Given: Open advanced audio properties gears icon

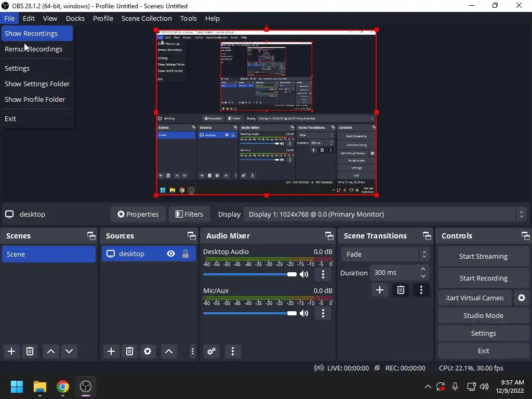Looking at the screenshot, I should click(211, 351).
